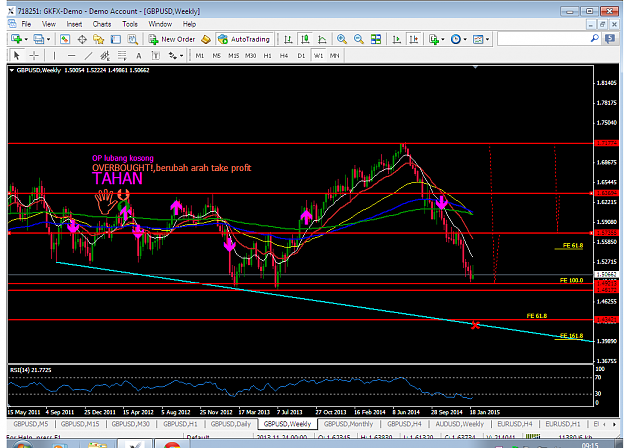625x448 pixels.
Task: Expand the Indicators dropdown arrow
Action: tap(443, 39)
